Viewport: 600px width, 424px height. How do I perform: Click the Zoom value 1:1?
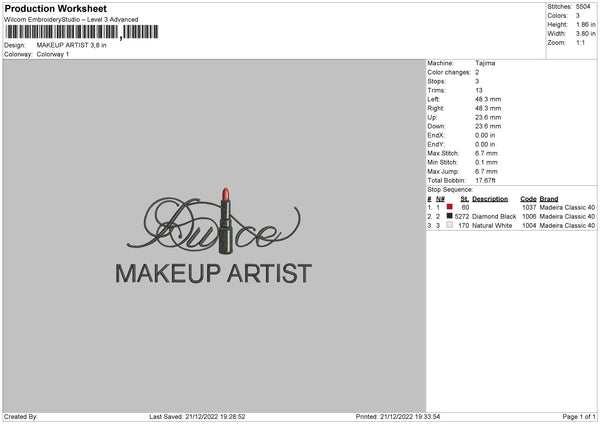[x=580, y=43]
